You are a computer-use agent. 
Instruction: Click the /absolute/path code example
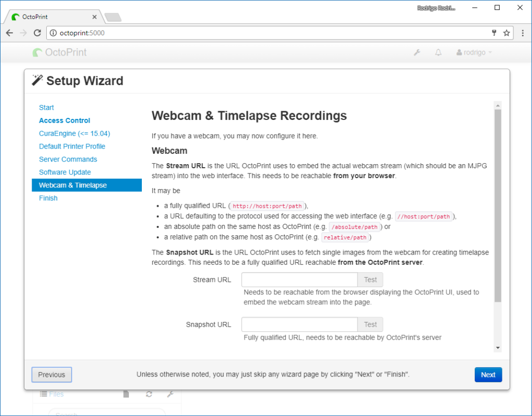coord(354,227)
